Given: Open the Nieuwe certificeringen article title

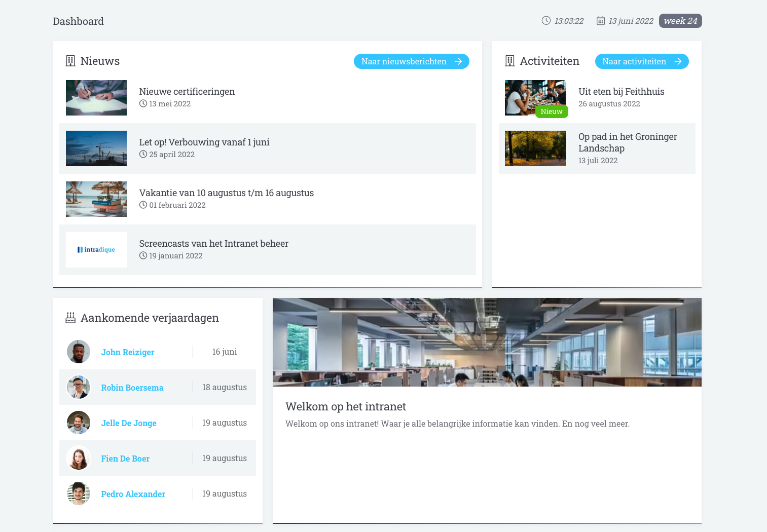Looking at the screenshot, I should (x=187, y=92).
